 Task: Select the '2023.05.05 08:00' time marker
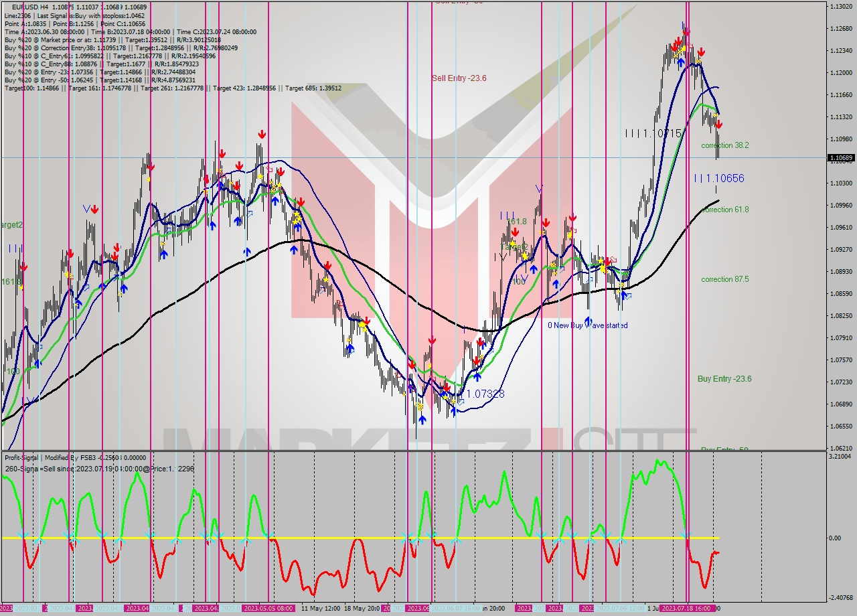point(268,608)
